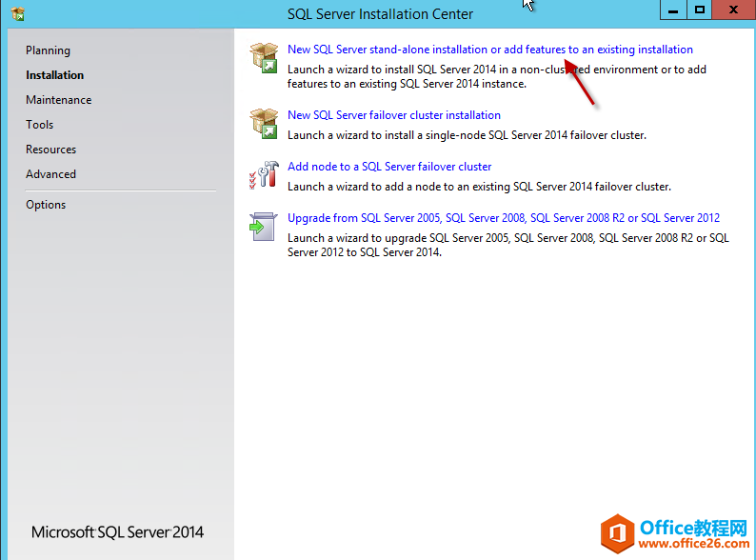
Task: Click the 'Launch a wizard to install SQL Server 2014' description
Action: pyautogui.click(x=497, y=77)
